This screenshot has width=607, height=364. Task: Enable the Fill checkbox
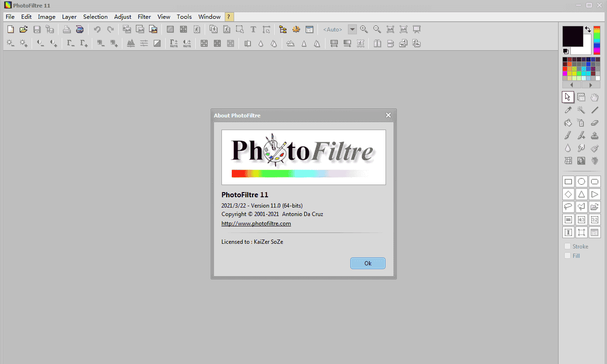pos(568,255)
